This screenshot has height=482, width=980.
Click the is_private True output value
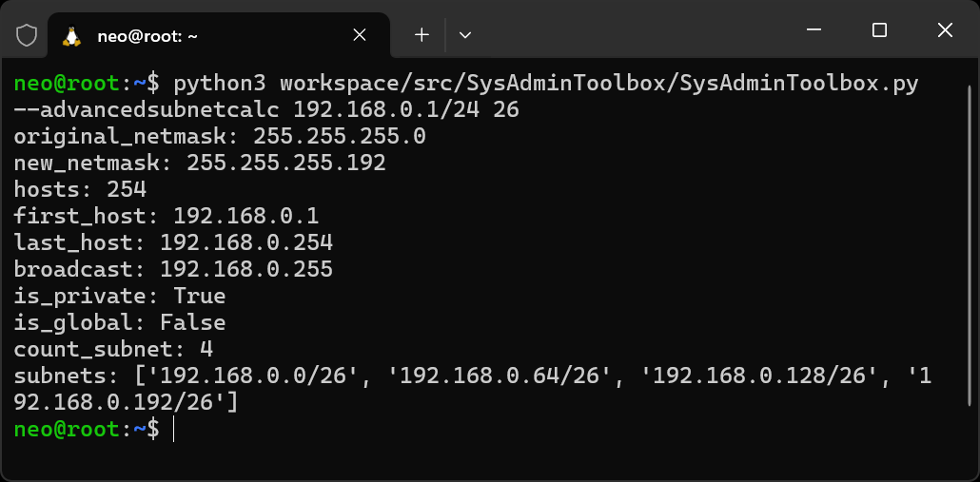pyautogui.click(x=200, y=296)
